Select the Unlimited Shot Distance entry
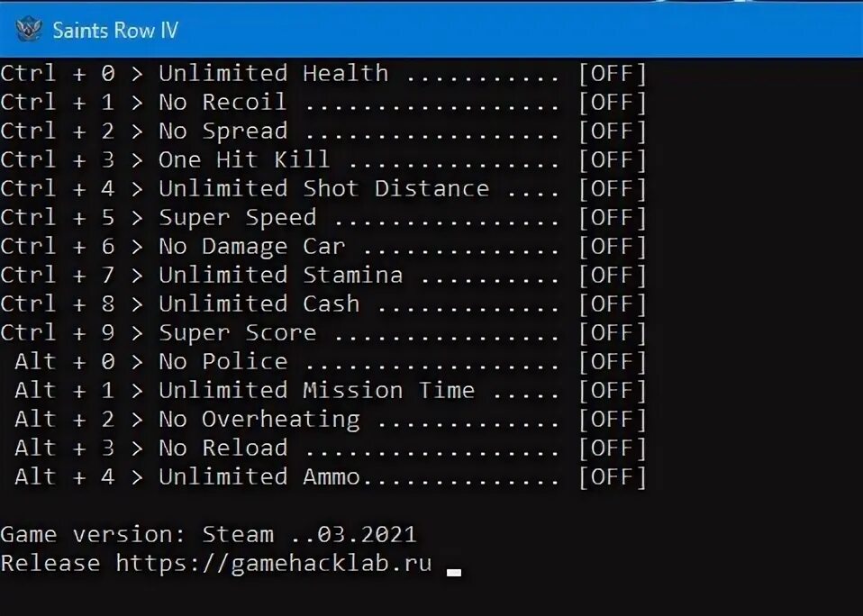This screenshot has height=616, width=863. click(323, 188)
